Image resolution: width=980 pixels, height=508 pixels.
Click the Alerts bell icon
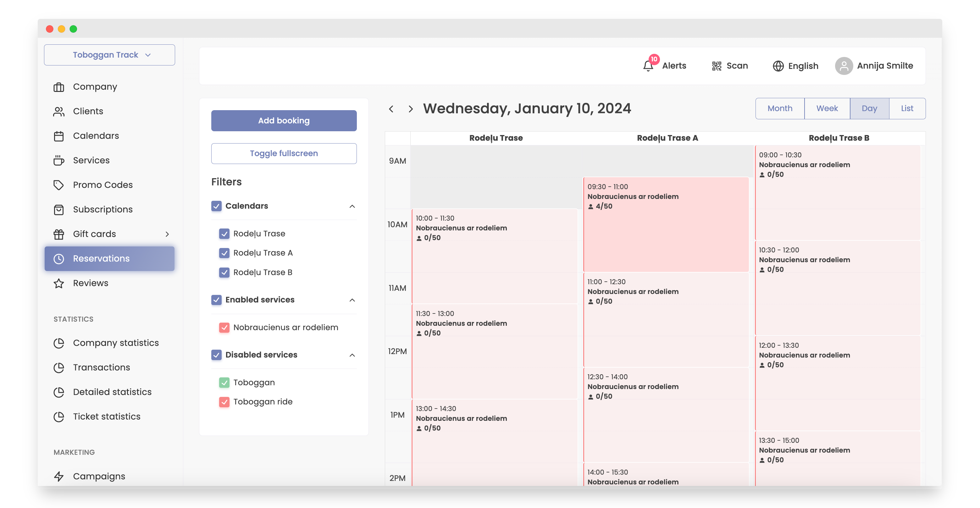648,66
